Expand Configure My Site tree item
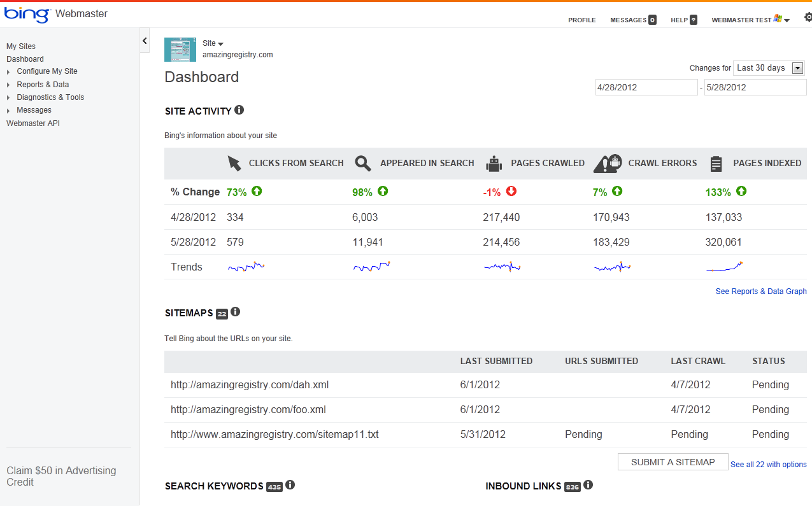Image resolution: width=812 pixels, height=506 pixels. click(8, 72)
